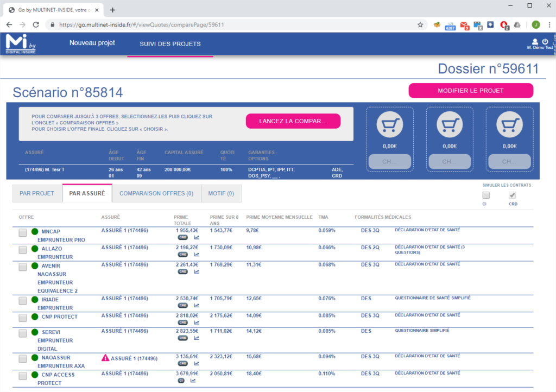The width and height of the screenshot is (556, 392).
Task: Click MNCAP EMPRUNTEUR PRO offer name
Action: [61, 236]
